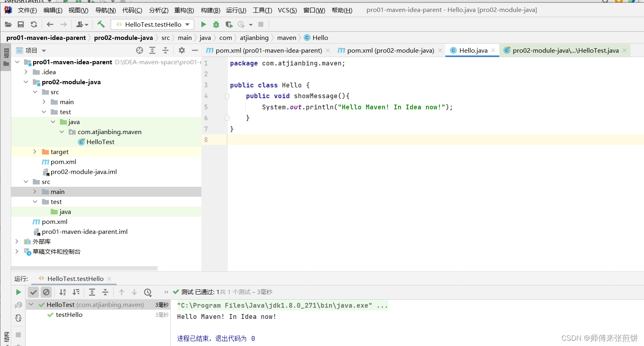The image size is (644, 346).
Task: Collapse all test results in run panel
Action: coord(105,292)
